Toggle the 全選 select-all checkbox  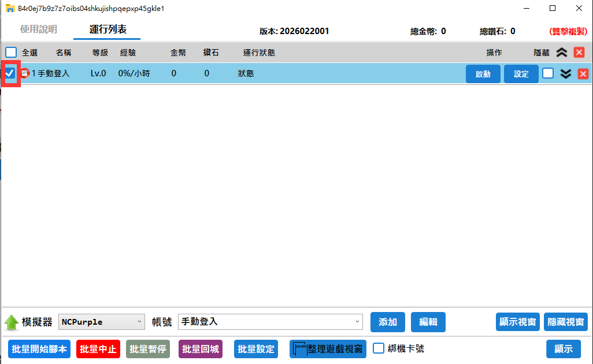coord(11,53)
